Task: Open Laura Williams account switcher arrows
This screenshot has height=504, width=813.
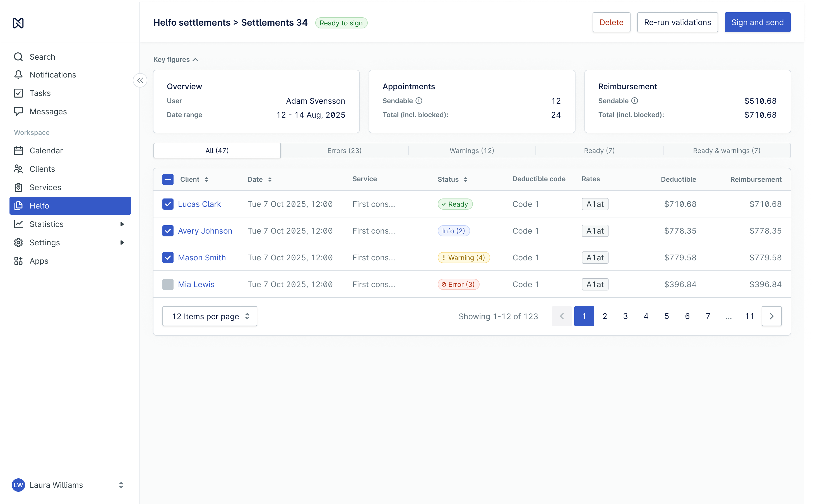Action: pos(121,485)
